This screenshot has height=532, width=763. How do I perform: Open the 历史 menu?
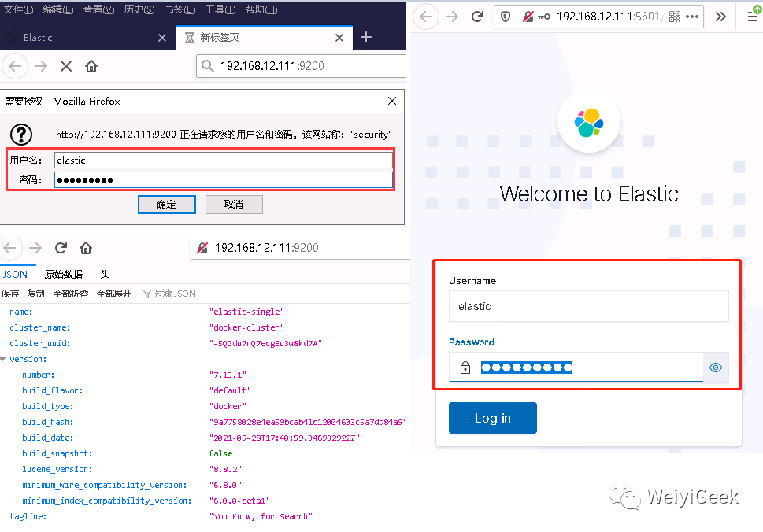(139, 9)
